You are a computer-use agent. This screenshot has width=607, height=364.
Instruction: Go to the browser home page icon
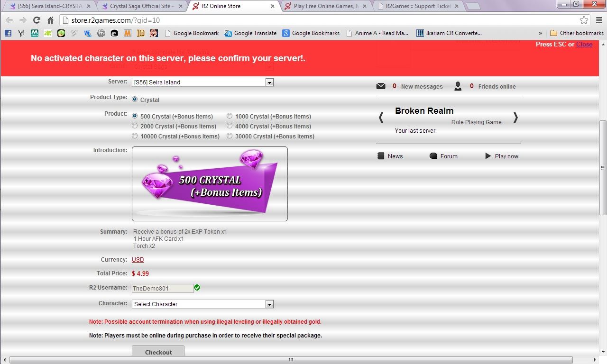coord(51,20)
